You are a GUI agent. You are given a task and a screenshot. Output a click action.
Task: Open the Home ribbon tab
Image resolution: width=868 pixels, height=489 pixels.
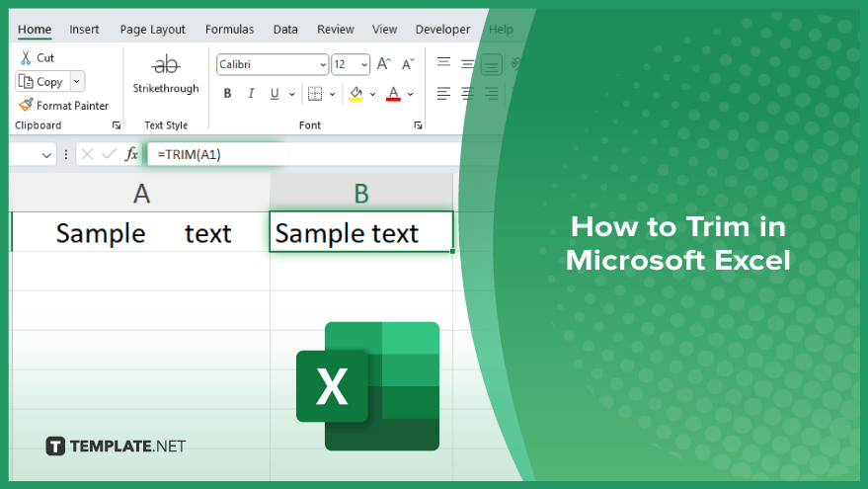[35, 30]
